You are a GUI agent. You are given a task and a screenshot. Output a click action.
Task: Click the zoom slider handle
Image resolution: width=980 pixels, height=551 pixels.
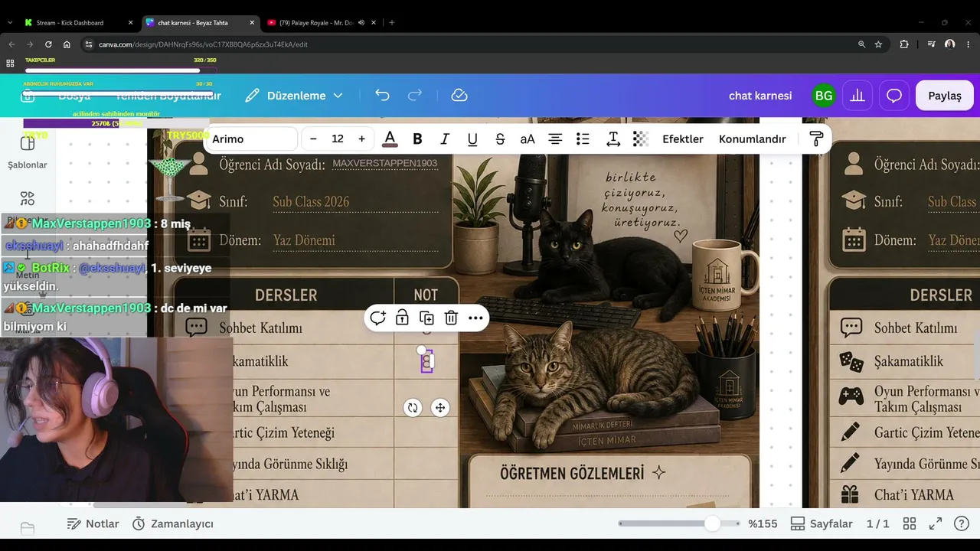[713, 524]
